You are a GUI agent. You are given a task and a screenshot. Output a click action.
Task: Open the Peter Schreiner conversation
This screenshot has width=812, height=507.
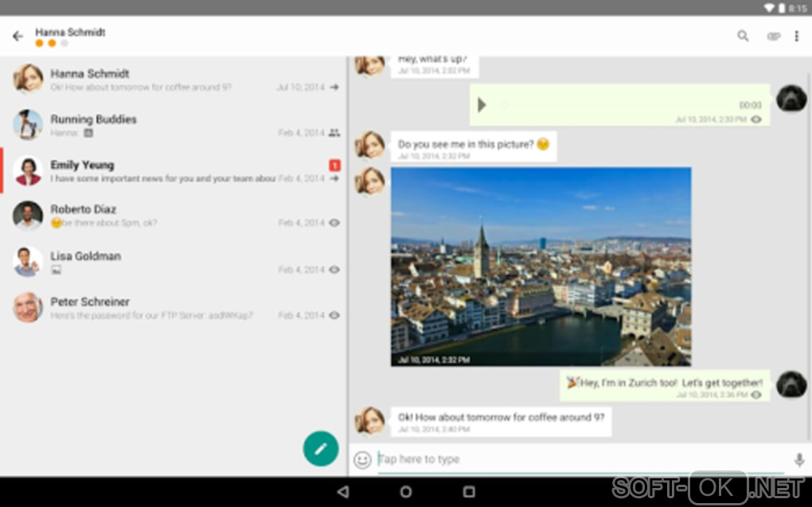174,307
